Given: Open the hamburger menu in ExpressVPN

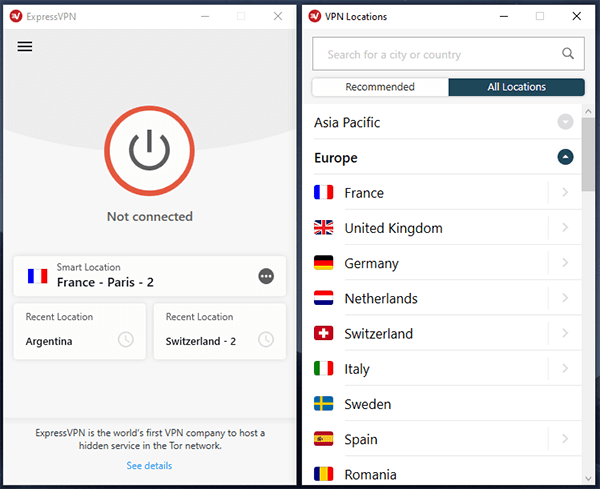Looking at the screenshot, I should tap(25, 47).
